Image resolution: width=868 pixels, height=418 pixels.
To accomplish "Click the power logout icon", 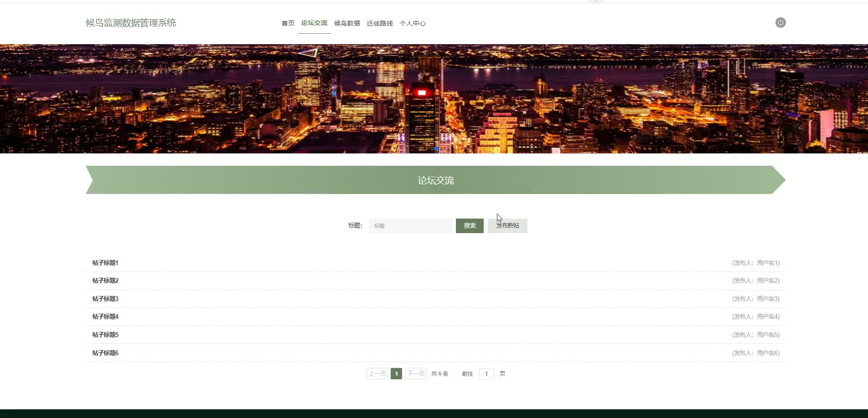I will [780, 23].
